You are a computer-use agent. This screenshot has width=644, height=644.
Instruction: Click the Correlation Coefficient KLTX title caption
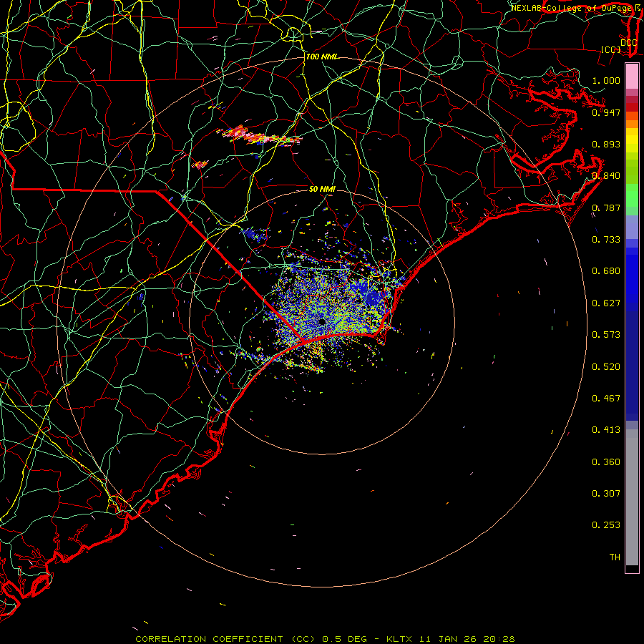click(325, 639)
